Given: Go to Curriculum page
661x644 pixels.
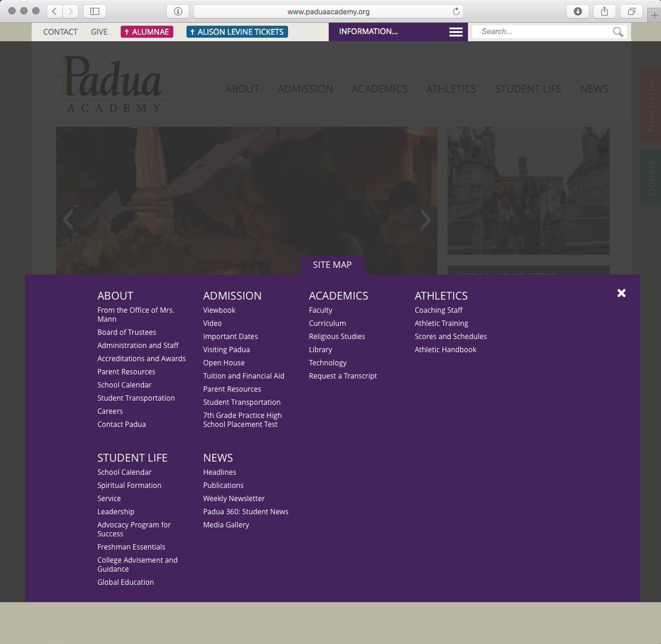Looking at the screenshot, I should tap(327, 323).
